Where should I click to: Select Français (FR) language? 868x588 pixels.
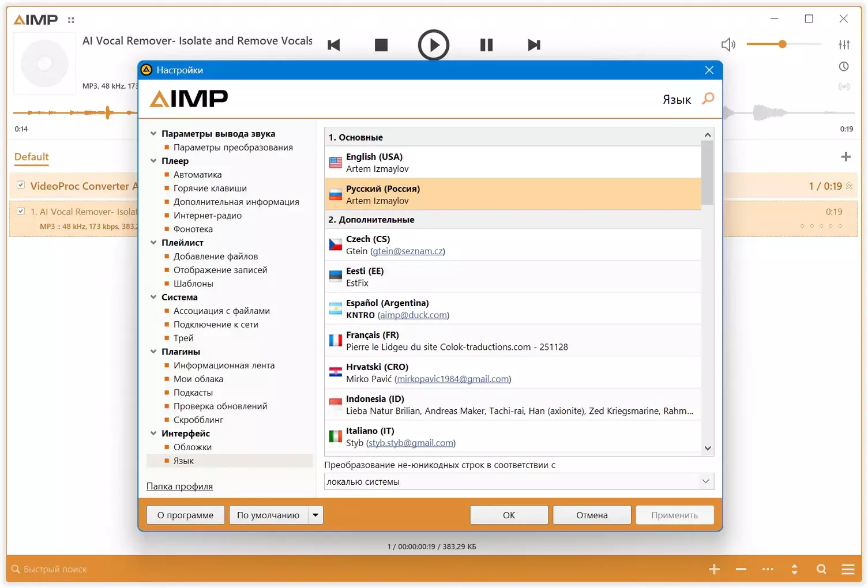(x=513, y=341)
